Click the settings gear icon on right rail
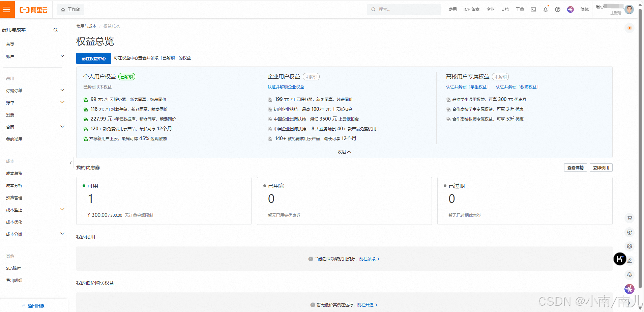 630,246
